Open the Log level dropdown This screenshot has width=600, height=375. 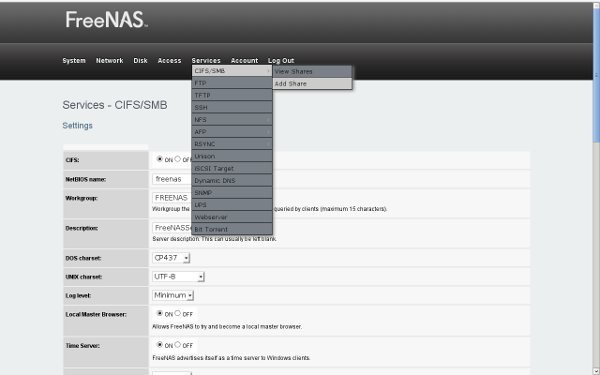pos(173,295)
